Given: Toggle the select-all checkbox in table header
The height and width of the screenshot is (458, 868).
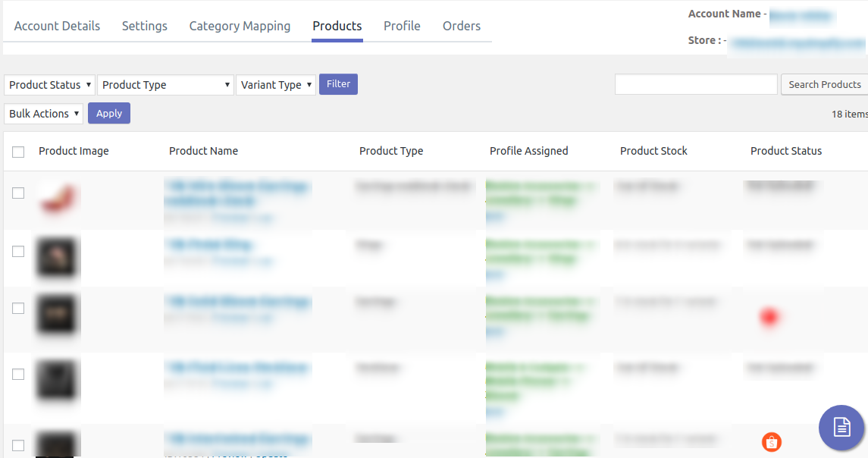Looking at the screenshot, I should (x=18, y=152).
